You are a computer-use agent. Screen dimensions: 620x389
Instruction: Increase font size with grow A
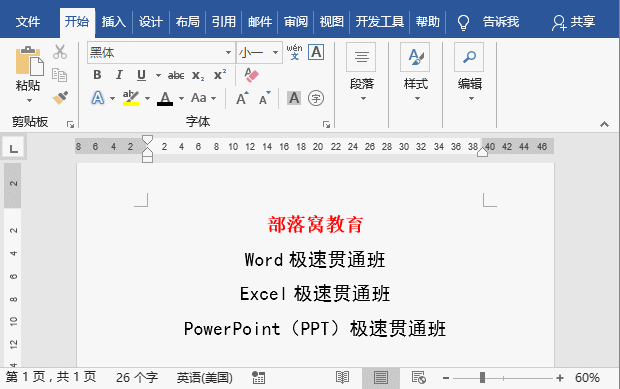242,98
